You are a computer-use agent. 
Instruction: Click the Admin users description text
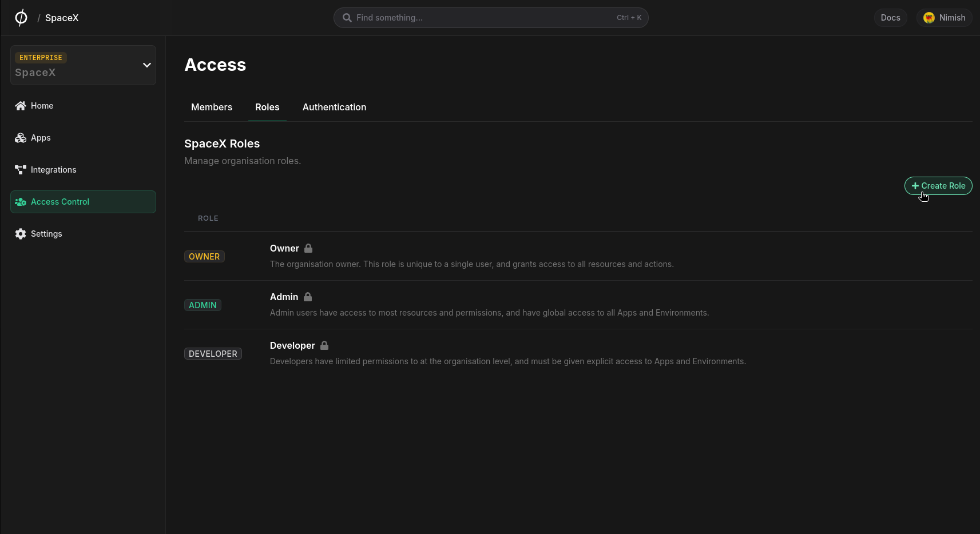click(x=489, y=313)
